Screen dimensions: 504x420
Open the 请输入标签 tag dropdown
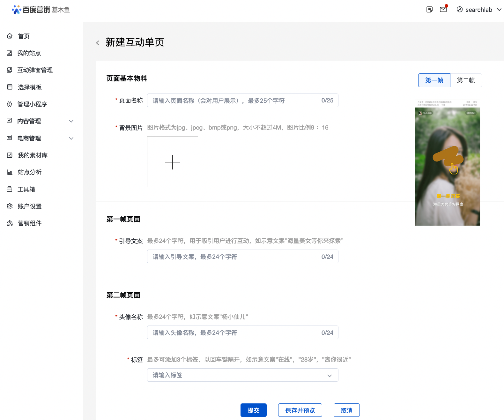coord(242,375)
